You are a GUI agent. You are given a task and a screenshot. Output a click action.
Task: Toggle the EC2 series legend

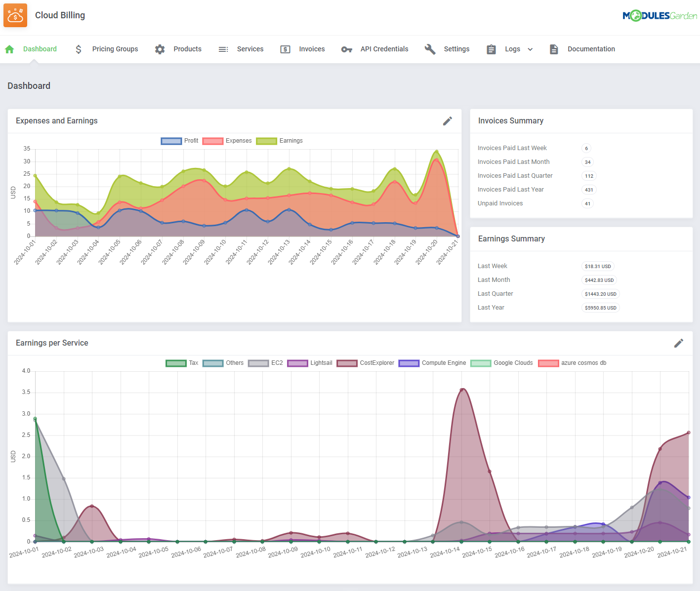click(x=266, y=363)
